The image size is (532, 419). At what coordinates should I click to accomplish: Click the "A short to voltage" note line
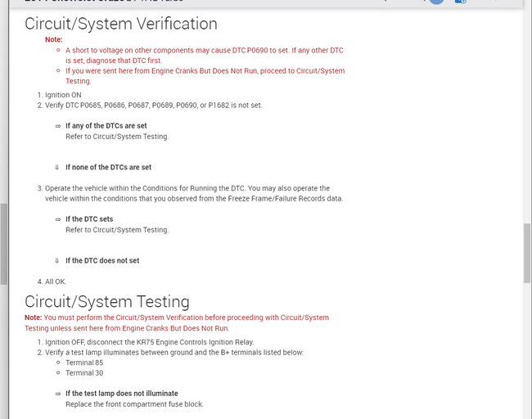click(205, 50)
